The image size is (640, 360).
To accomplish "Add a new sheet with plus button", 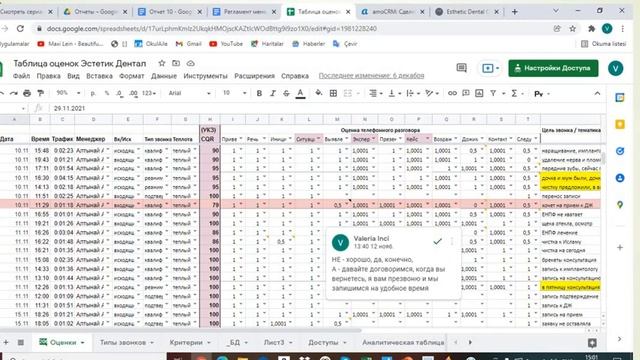I will click(6, 342).
